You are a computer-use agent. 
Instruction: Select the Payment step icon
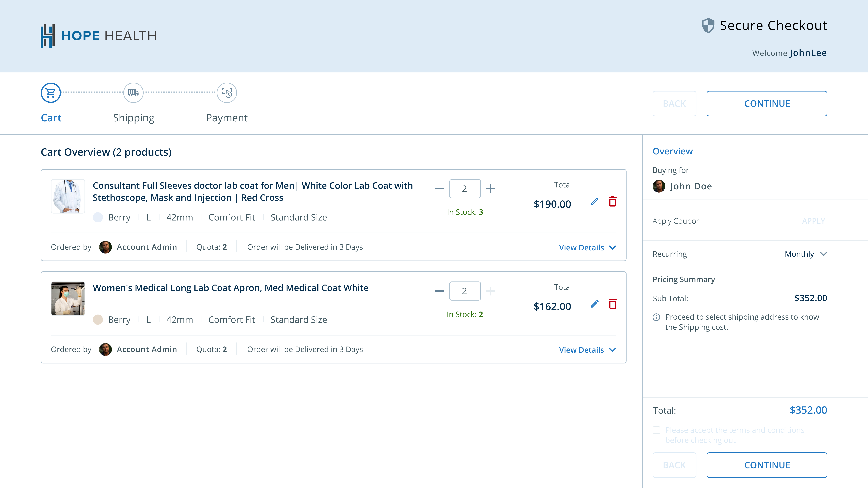(227, 93)
